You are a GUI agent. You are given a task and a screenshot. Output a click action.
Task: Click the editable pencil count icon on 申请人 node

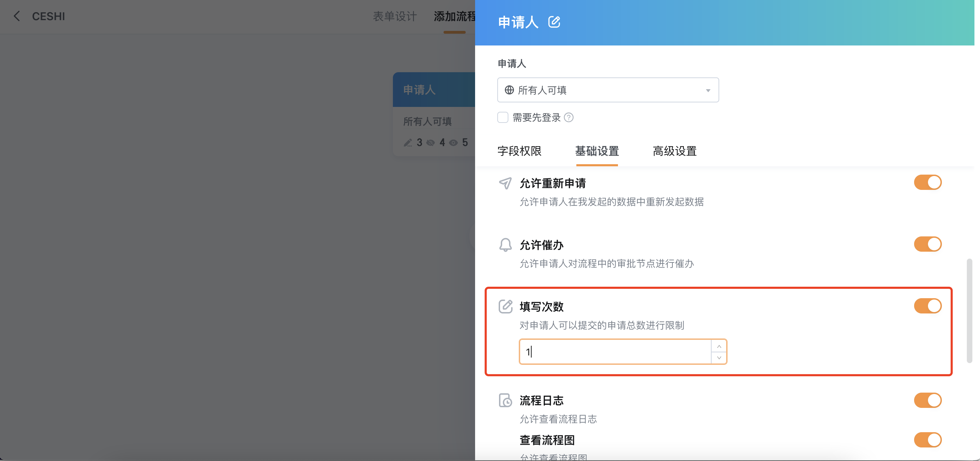(408, 143)
